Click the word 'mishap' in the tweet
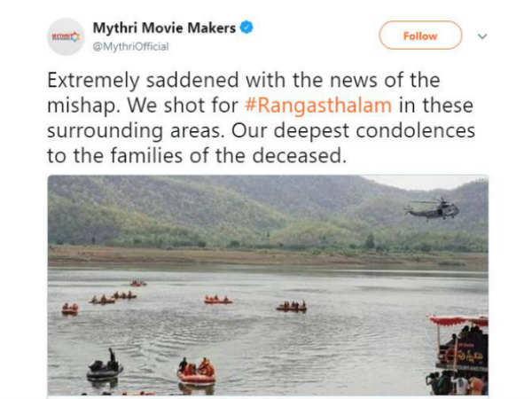This screenshot has width=532, height=399. click(x=82, y=106)
